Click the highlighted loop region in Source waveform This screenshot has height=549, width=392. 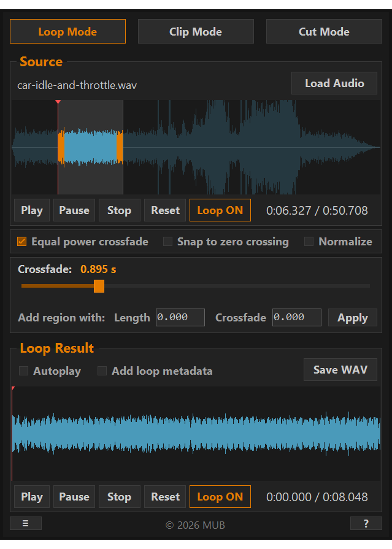click(90, 147)
